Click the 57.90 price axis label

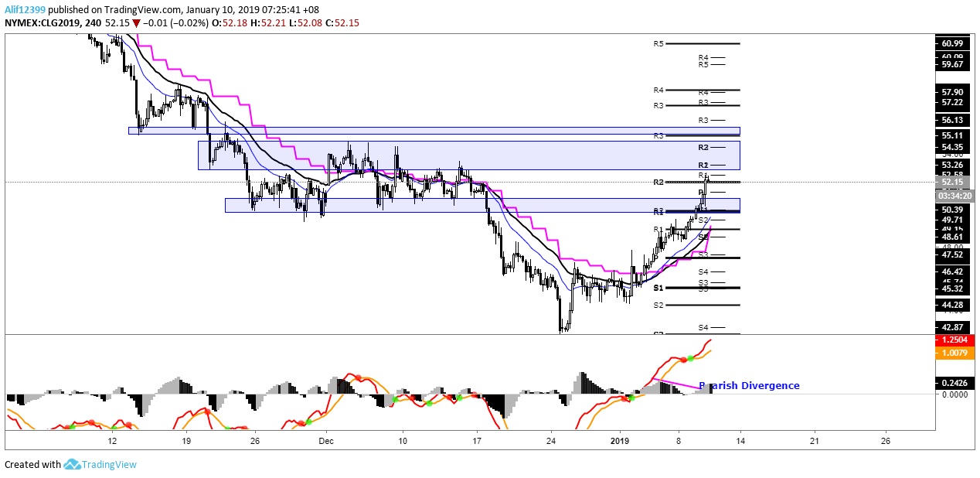coord(952,92)
